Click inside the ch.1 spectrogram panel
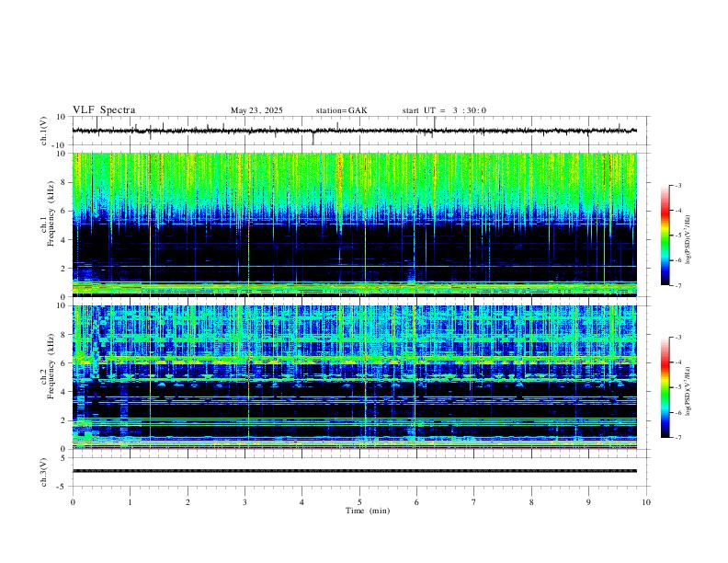The image size is (728, 563). tap(354, 224)
